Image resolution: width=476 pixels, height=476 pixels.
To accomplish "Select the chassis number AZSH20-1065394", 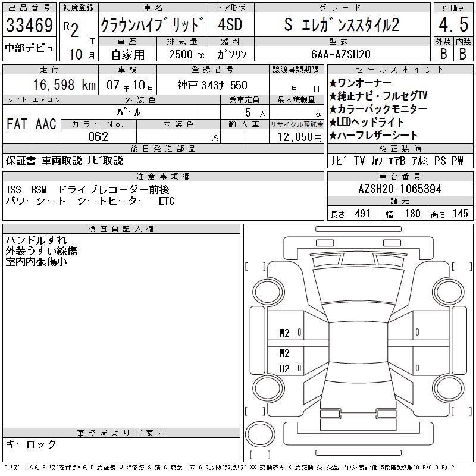I will pyautogui.click(x=400, y=189).
